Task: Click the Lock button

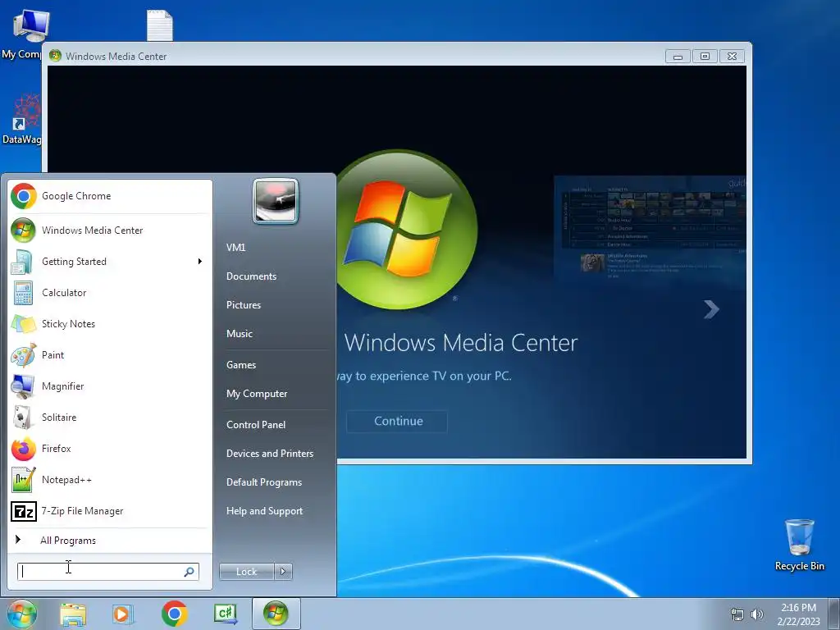Action: pyautogui.click(x=246, y=572)
